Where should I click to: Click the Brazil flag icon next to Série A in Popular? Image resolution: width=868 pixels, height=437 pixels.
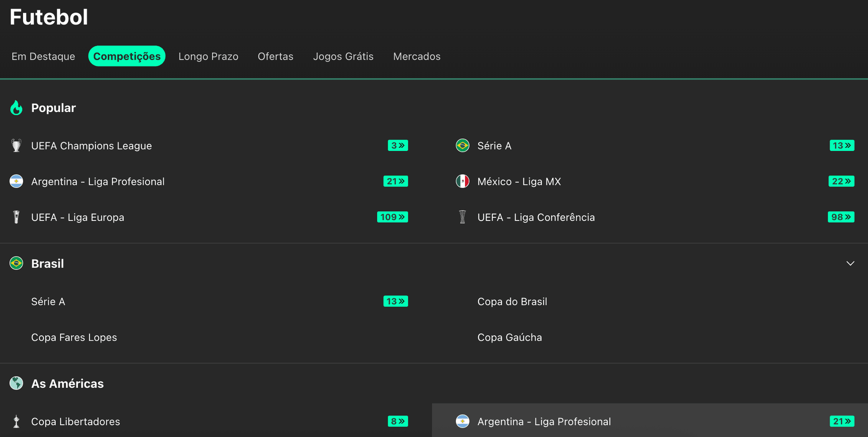click(x=462, y=146)
